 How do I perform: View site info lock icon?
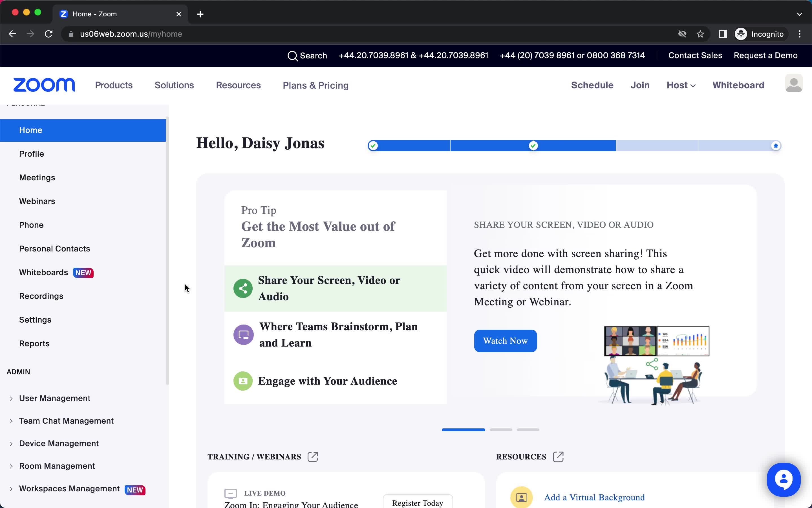[71, 34]
